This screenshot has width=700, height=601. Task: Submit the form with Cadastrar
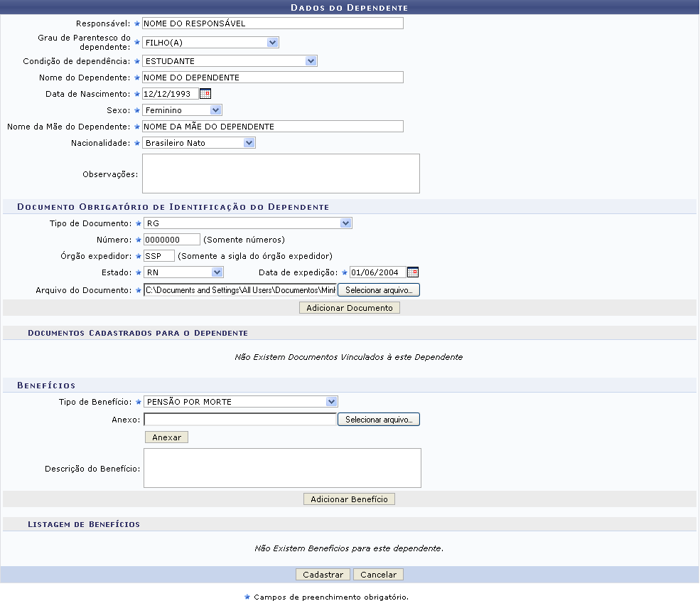coord(323,575)
